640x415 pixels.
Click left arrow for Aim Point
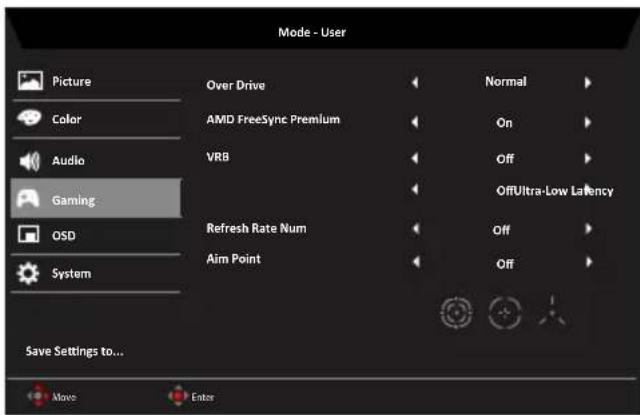416,262
